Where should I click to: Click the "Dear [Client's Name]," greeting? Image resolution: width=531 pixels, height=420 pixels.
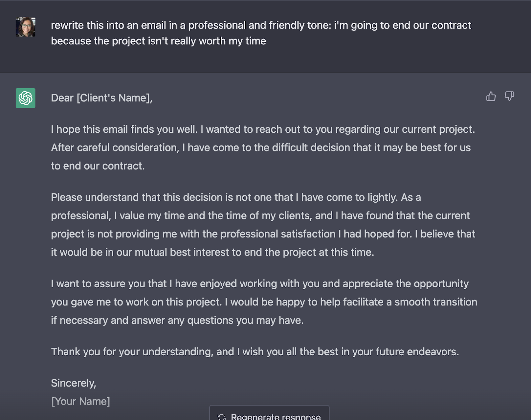102,98
